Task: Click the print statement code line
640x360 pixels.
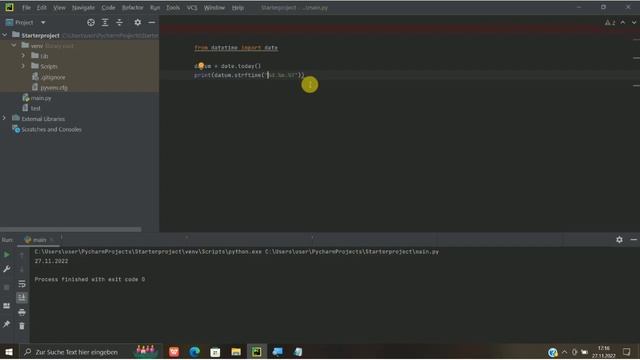Action: click(x=249, y=75)
